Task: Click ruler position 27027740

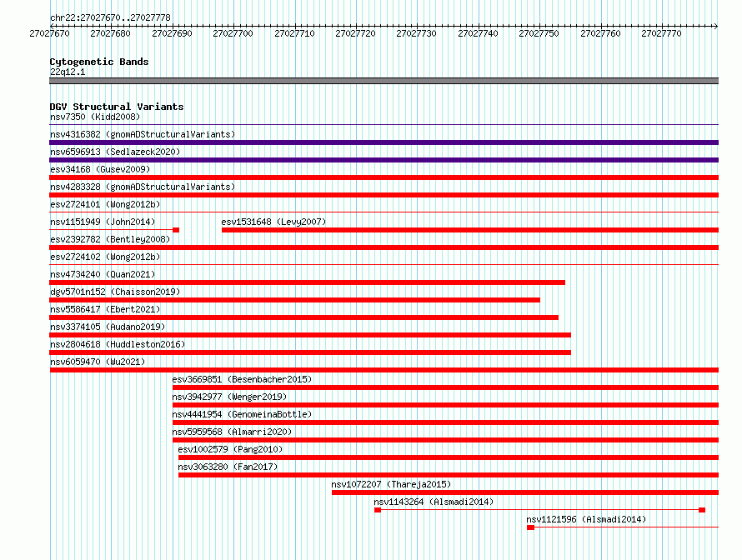Action: (478, 33)
